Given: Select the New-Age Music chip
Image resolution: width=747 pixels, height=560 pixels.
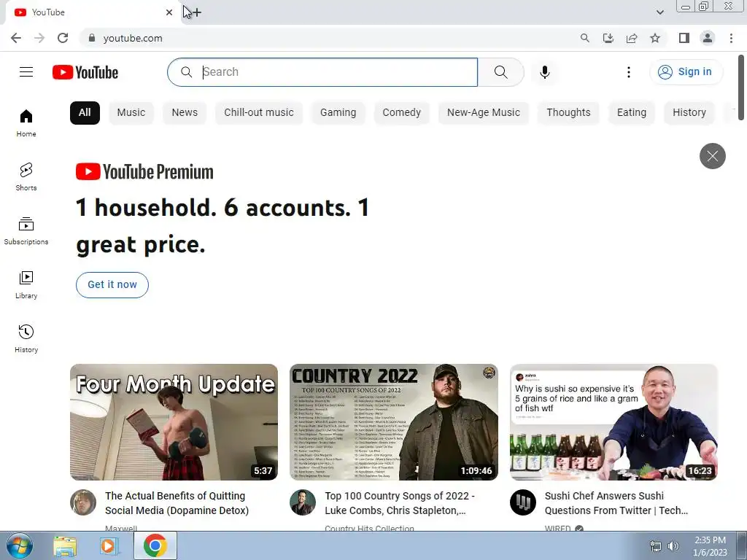Looking at the screenshot, I should (484, 113).
